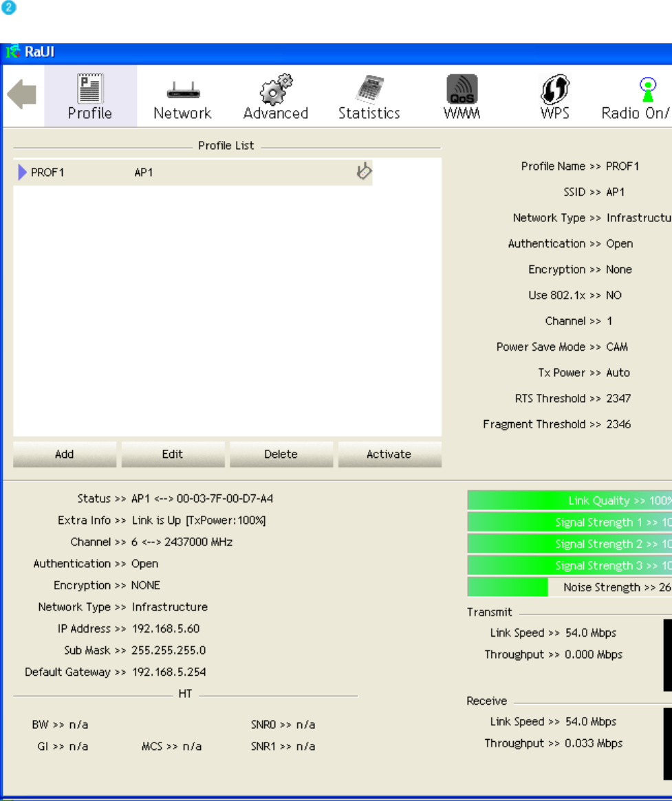The height and width of the screenshot is (801, 672).
Task: Click the Link Quality bar
Action: coord(570,501)
